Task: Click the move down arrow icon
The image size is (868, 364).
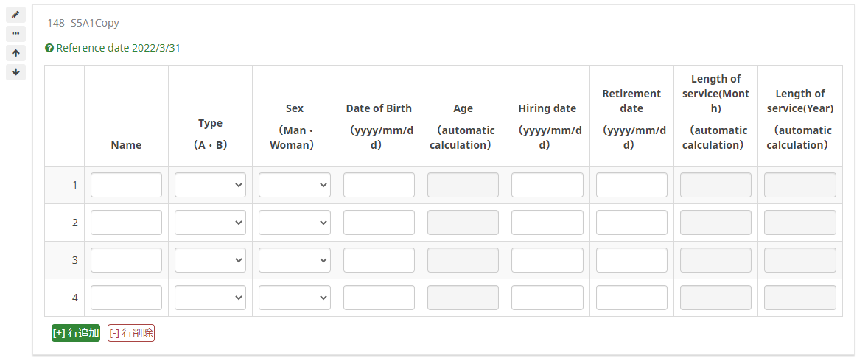Action: (15, 71)
